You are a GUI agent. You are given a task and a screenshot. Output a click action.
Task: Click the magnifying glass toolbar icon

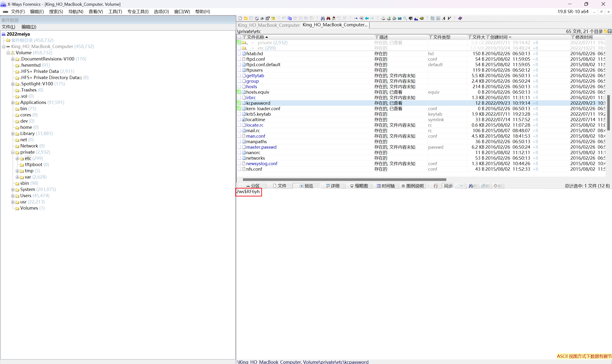405,18
